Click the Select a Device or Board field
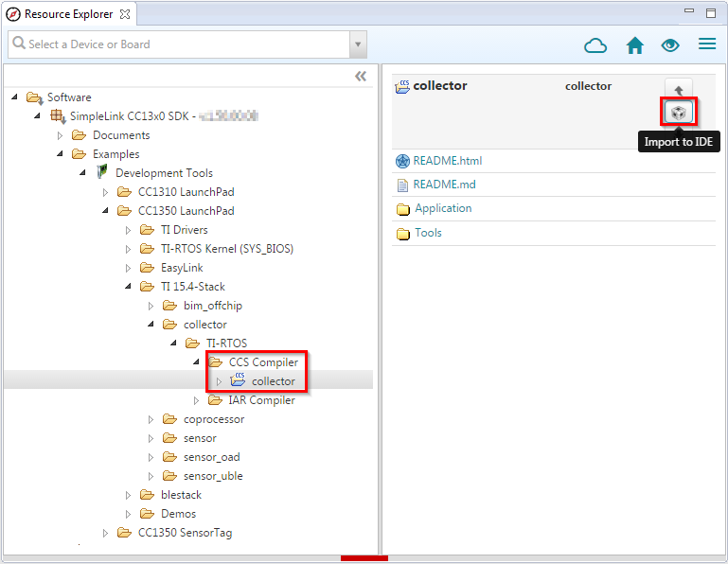Viewport: 728px width, 564px height. tap(180, 44)
